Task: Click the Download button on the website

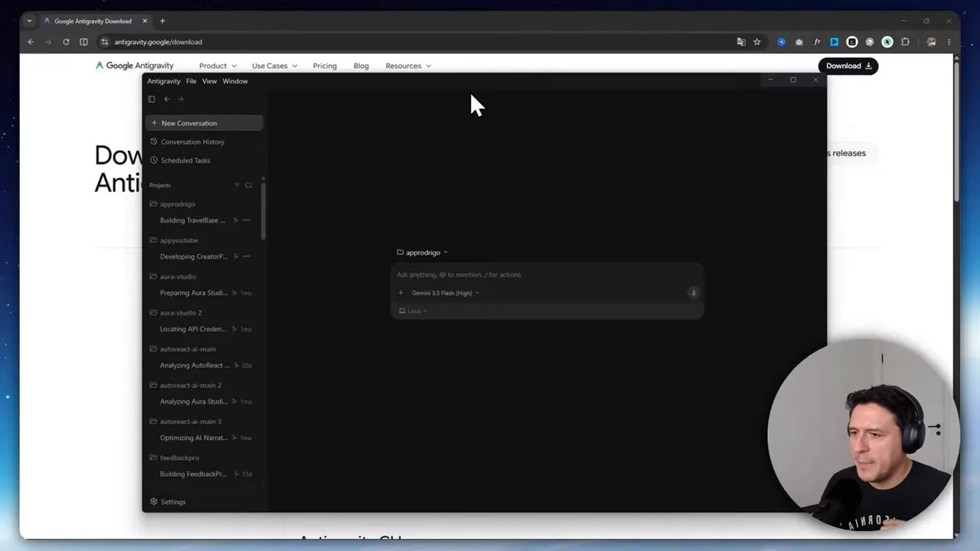Action: pyautogui.click(x=848, y=66)
